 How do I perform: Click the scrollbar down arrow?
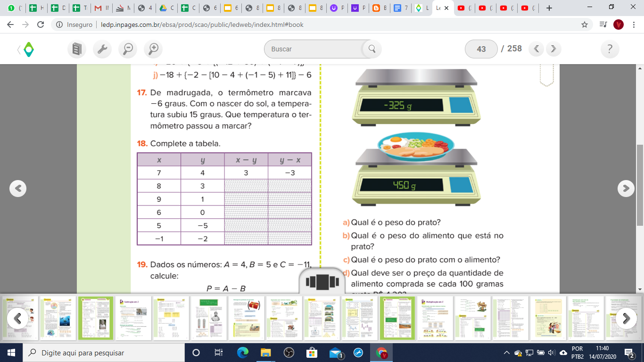point(640,289)
